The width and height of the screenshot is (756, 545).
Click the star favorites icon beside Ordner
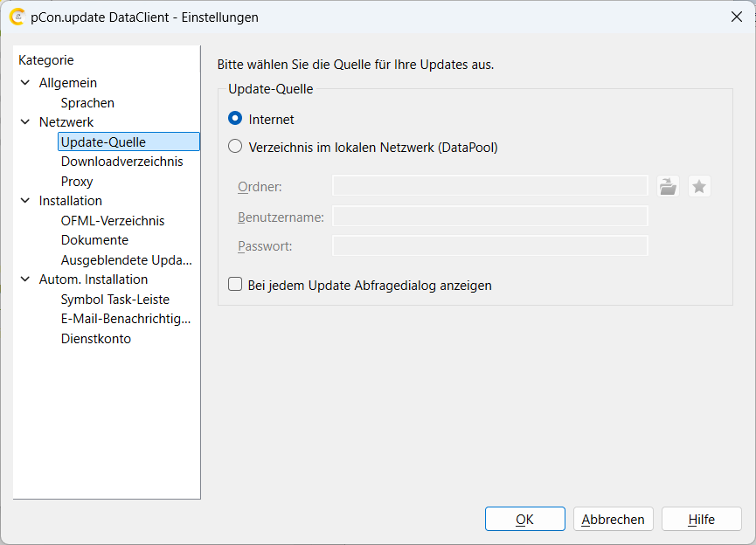click(x=699, y=187)
